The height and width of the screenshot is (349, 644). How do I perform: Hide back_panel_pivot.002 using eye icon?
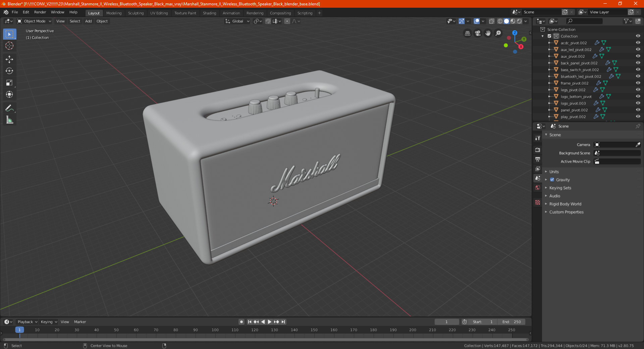pyautogui.click(x=638, y=63)
